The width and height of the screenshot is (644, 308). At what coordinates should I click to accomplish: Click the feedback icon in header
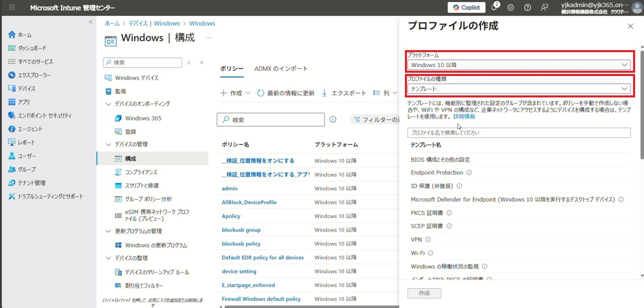[544, 7]
